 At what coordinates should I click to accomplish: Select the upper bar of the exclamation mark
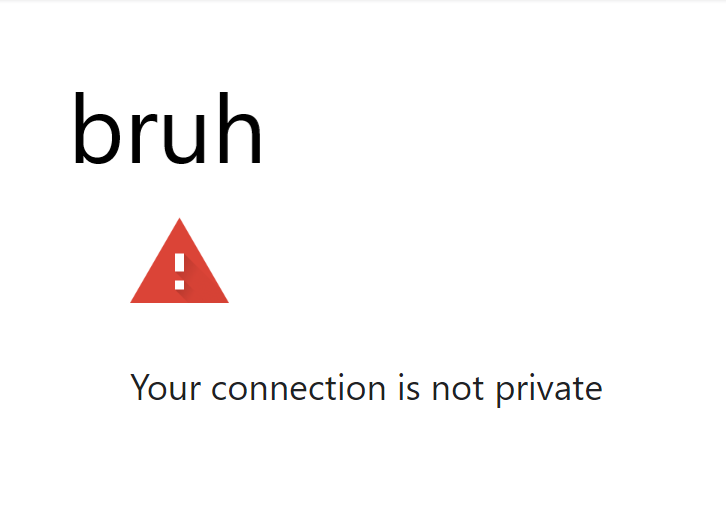180,263
